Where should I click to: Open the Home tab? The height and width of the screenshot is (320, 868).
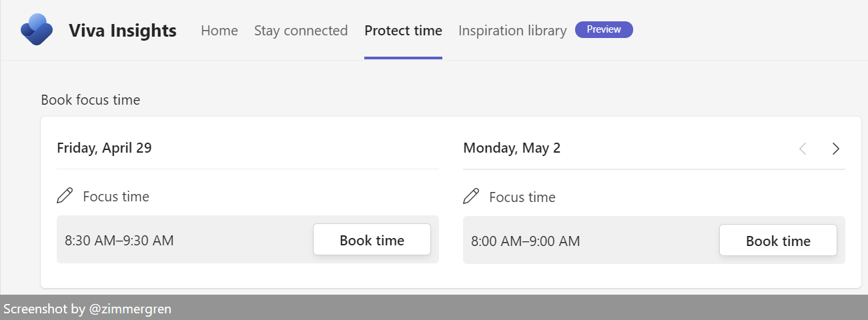(x=220, y=31)
